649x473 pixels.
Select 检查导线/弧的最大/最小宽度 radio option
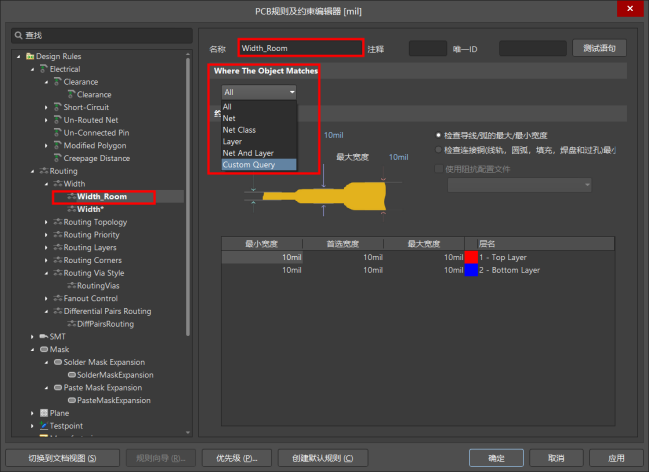pos(438,135)
